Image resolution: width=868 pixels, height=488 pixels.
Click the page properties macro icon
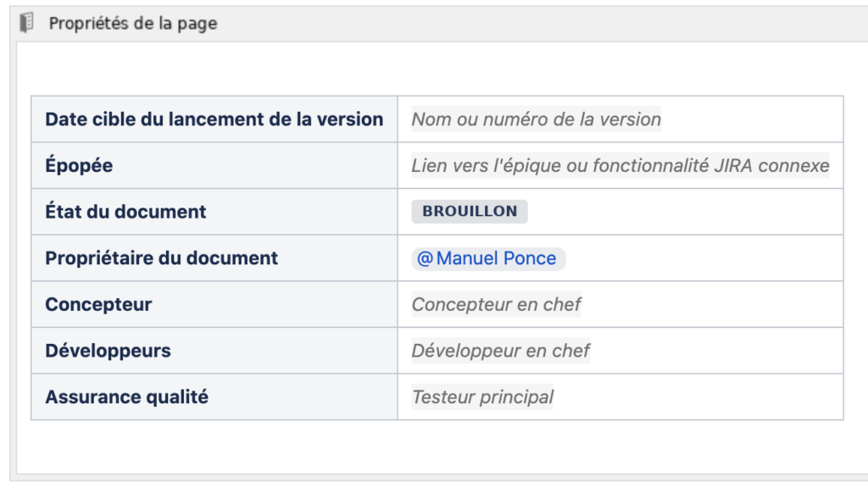pos(27,23)
